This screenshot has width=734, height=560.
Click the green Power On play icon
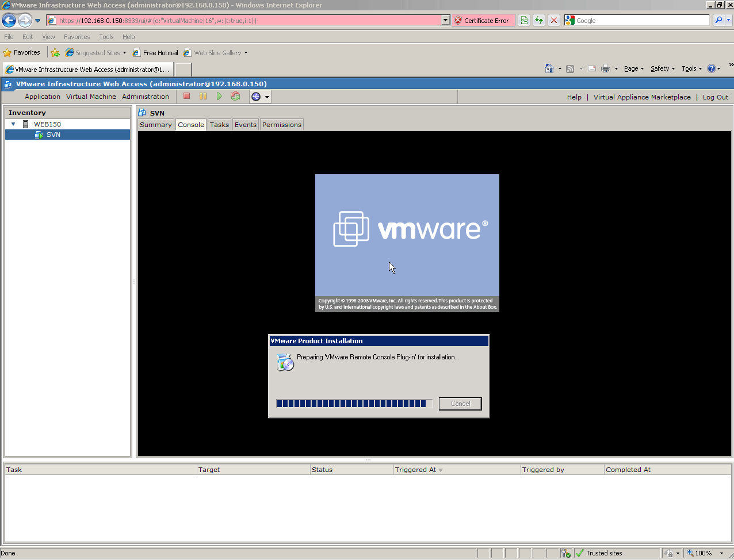[219, 96]
